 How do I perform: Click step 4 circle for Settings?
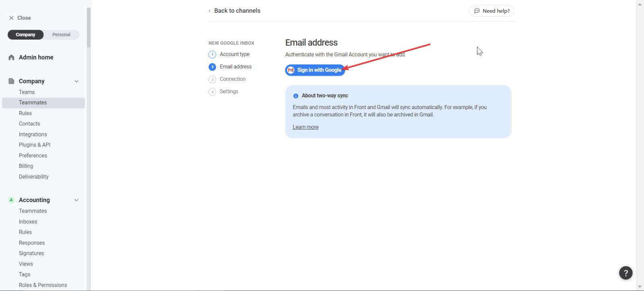[213, 92]
